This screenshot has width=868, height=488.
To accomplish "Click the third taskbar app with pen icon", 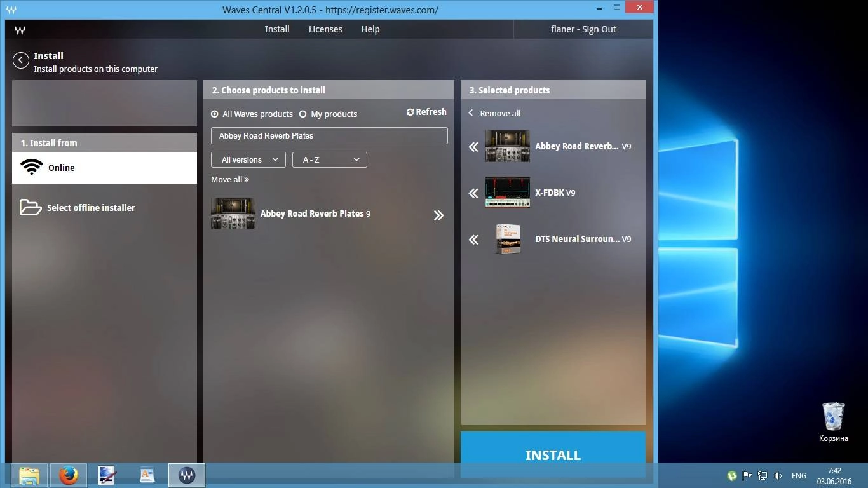I will pos(107,475).
